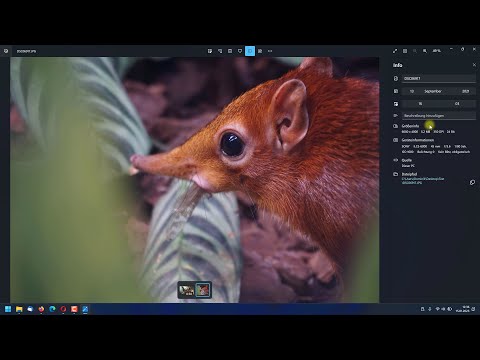Image resolution: width=480 pixels, height=360 pixels.
Task: Click the 'Beschreibung hinzufügen' description field
Action: point(439,116)
